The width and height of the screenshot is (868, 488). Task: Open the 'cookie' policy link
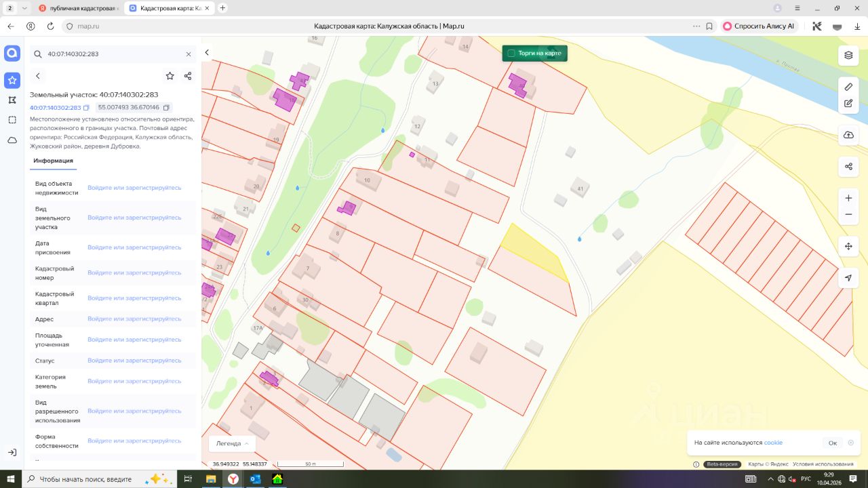[x=773, y=443]
